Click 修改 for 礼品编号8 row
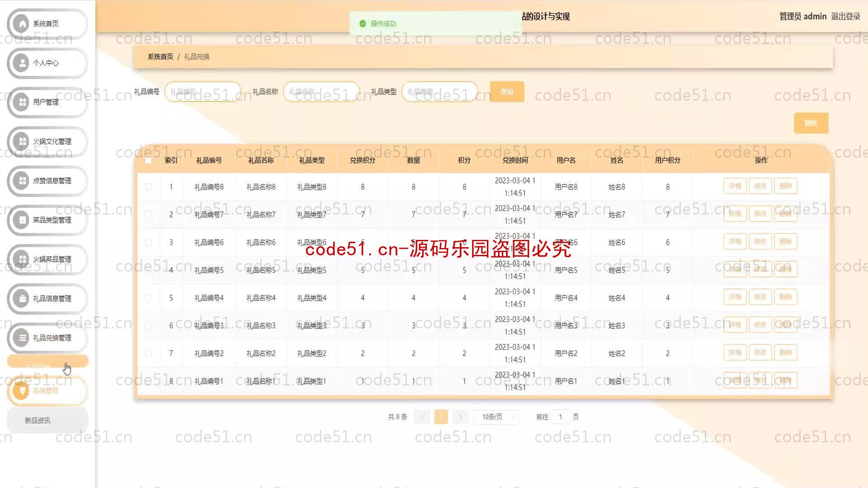Viewport: 868px width, 488px height. (760, 186)
